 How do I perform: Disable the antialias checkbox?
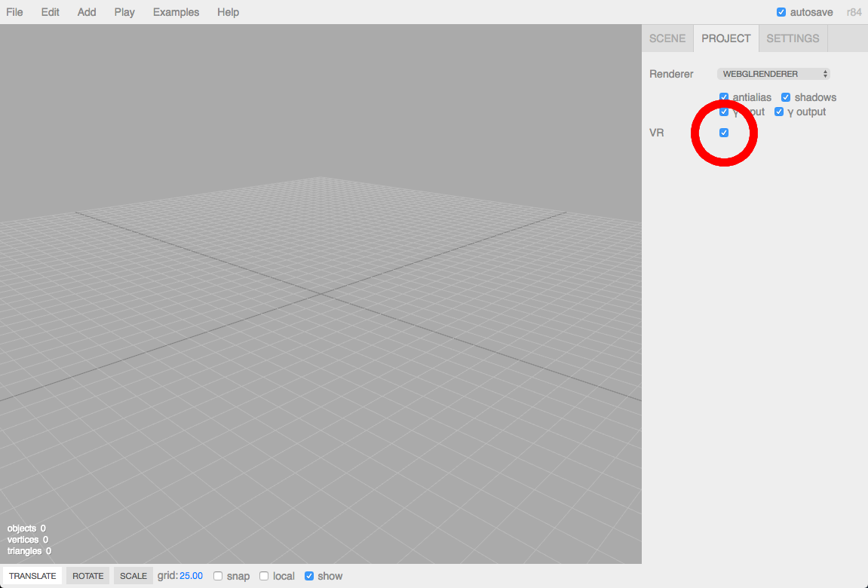click(723, 97)
